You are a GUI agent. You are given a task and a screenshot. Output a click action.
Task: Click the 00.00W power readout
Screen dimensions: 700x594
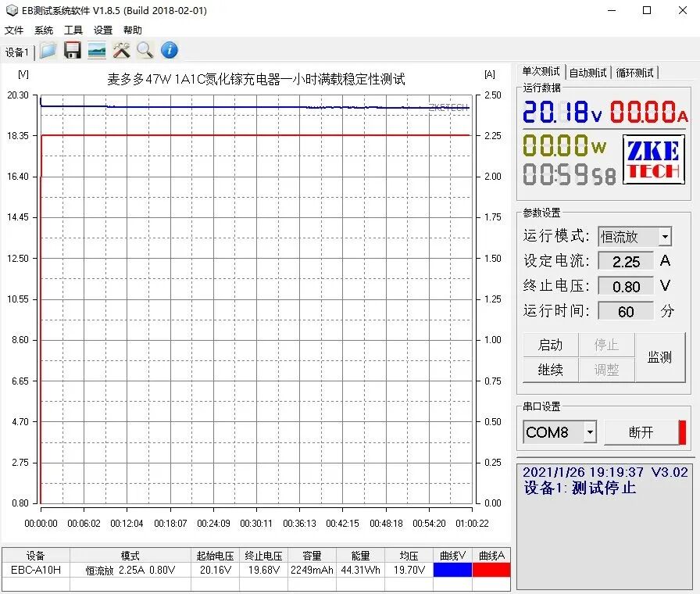click(x=564, y=145)
